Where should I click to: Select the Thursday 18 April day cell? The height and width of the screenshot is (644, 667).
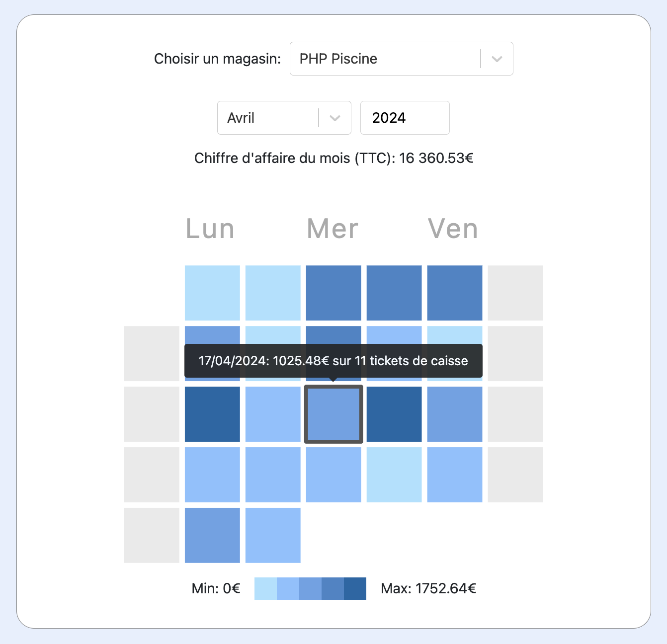[394, 414]
